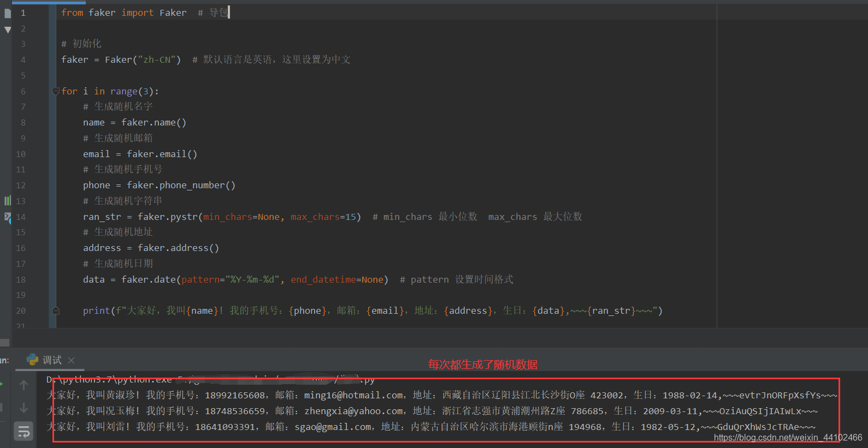Click the downward triangle in the left strip
The width and height of the screenshot is (868, 448).
[8, 30]
